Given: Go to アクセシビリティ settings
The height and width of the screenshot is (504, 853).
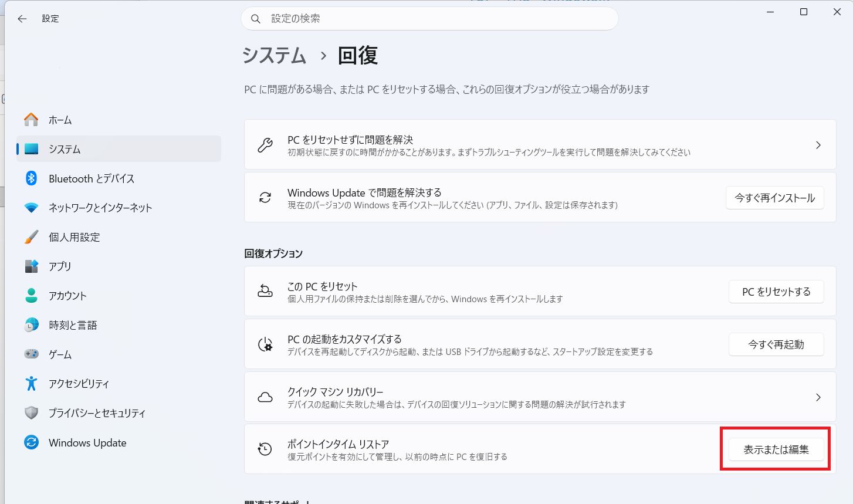Looking at the screenshot, I should pos(119,384).
